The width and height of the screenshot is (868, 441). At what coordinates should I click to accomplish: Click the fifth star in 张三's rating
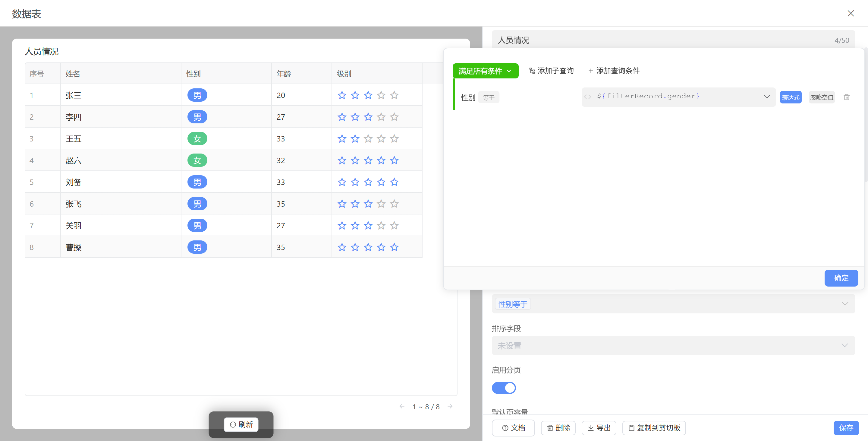(x=394, y=95)
